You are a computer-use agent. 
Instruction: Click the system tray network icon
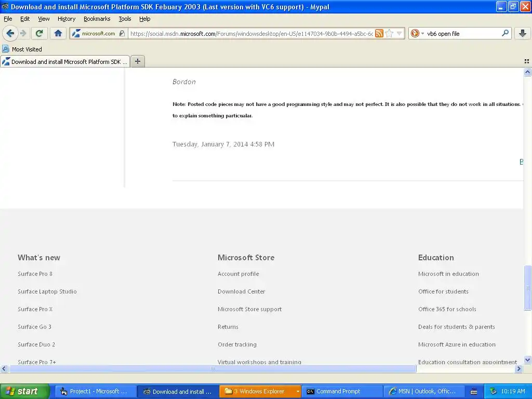494,392
